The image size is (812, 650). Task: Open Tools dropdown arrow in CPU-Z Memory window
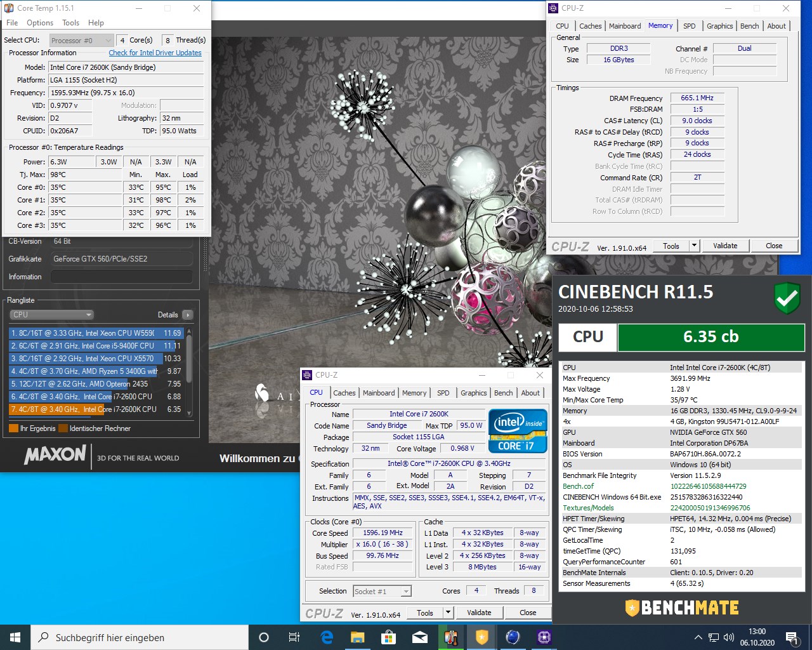point(694,246)
